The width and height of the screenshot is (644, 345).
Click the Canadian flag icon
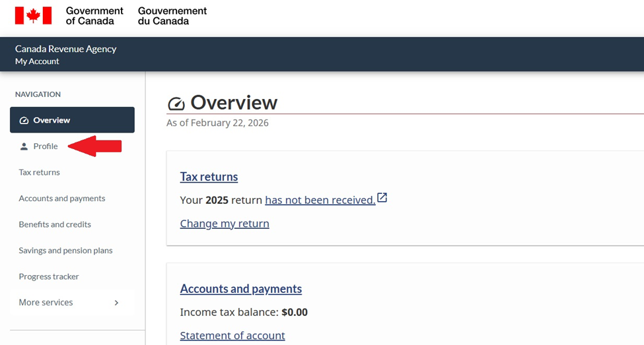click(33, 16)
